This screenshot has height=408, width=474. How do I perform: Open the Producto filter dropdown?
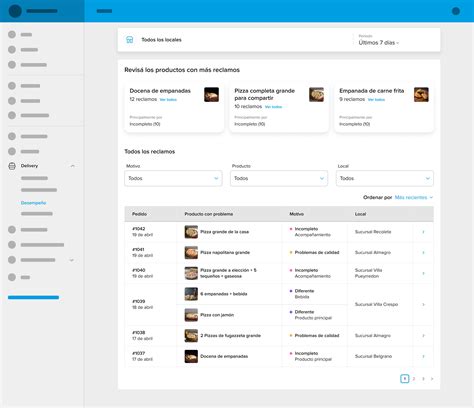pyautogui.click(x=279, y=178)
